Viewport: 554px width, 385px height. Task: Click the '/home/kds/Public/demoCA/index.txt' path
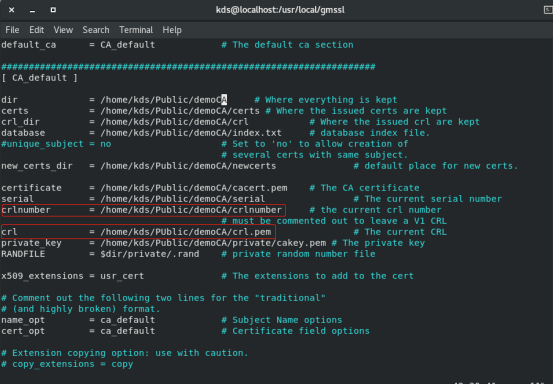coord(191,133)
